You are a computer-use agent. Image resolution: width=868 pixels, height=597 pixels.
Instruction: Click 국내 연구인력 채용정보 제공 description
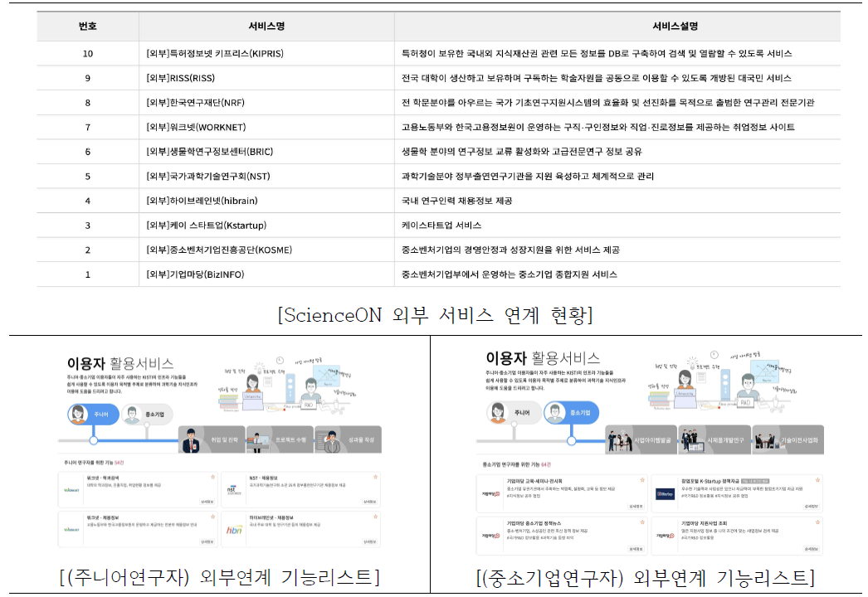pos(456,201)
